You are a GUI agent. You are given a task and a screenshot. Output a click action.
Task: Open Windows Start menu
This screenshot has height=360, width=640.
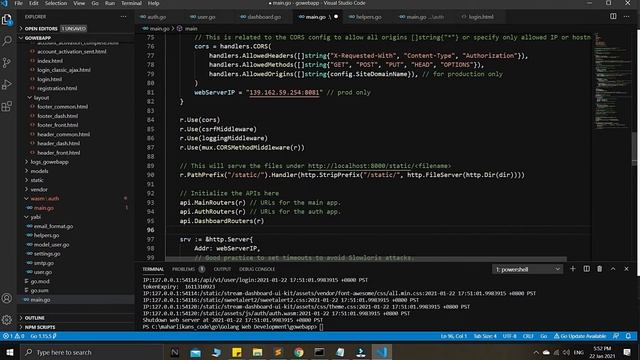(9, 352)
